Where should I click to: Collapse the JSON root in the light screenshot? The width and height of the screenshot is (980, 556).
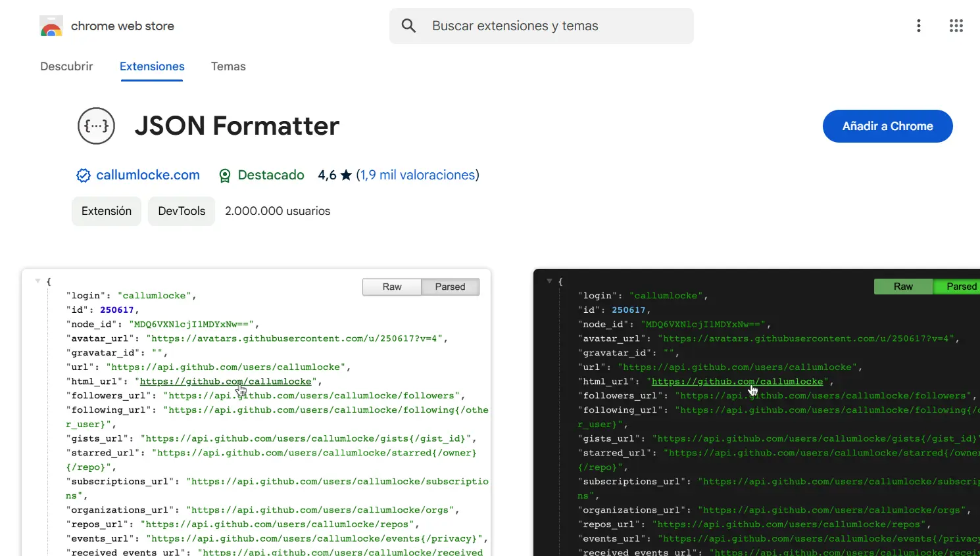[37, 281]
